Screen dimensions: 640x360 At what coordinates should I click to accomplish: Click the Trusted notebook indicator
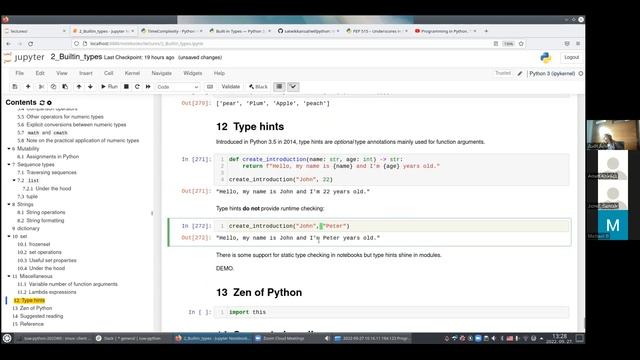(503, 73)
